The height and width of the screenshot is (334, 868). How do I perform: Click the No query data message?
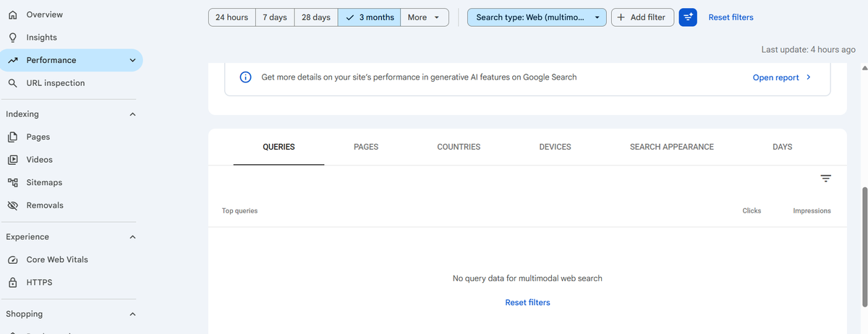click(x=527, y=278)
